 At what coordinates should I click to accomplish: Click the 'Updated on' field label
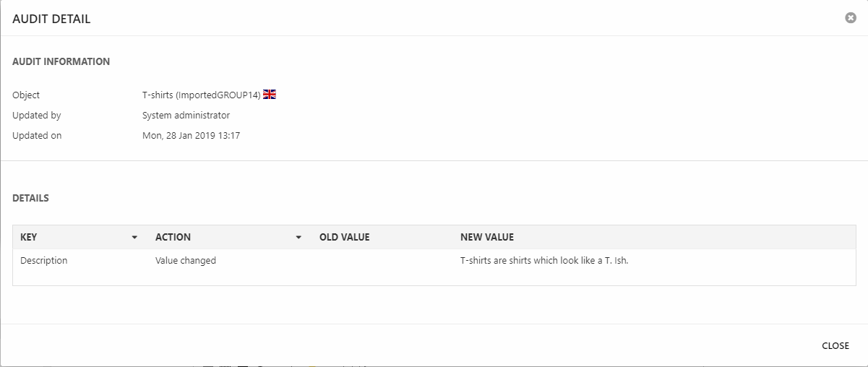pos(37,135)
